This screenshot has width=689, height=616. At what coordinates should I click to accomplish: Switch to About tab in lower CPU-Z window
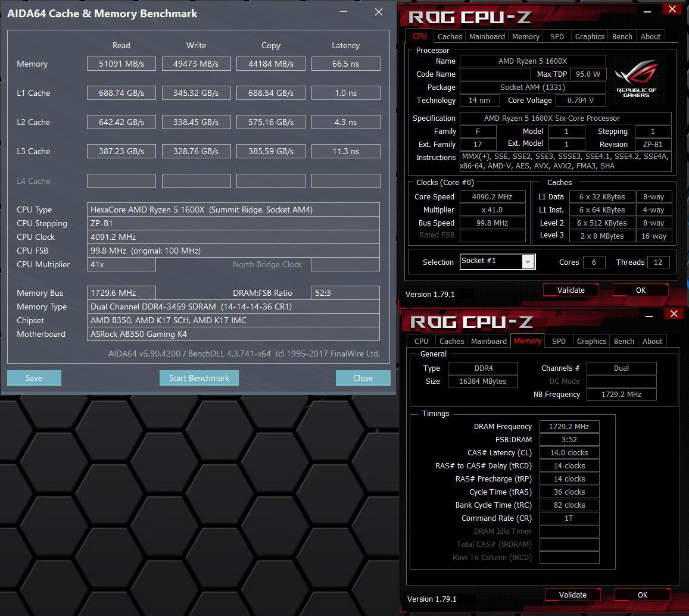click(x=652, y=341)
